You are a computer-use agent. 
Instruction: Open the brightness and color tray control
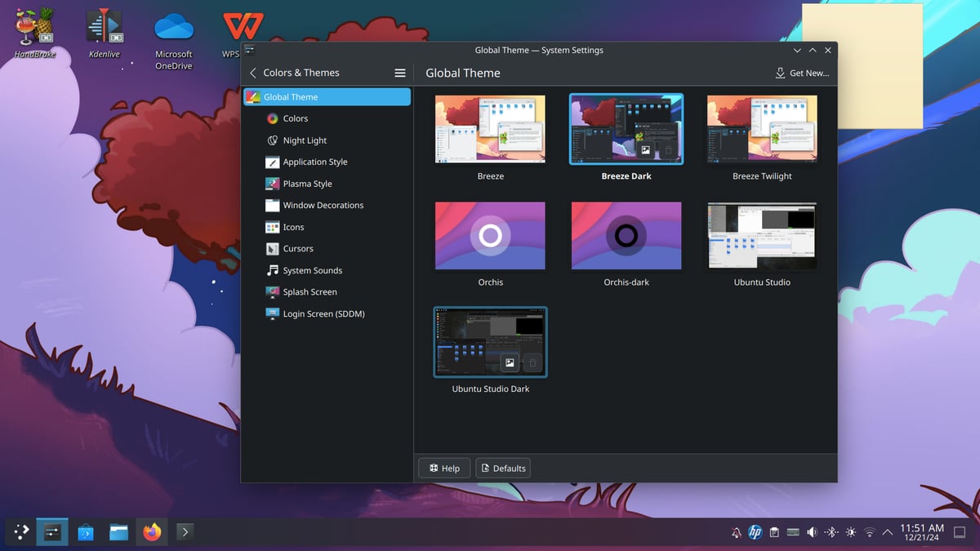click(x=851, y=532)
